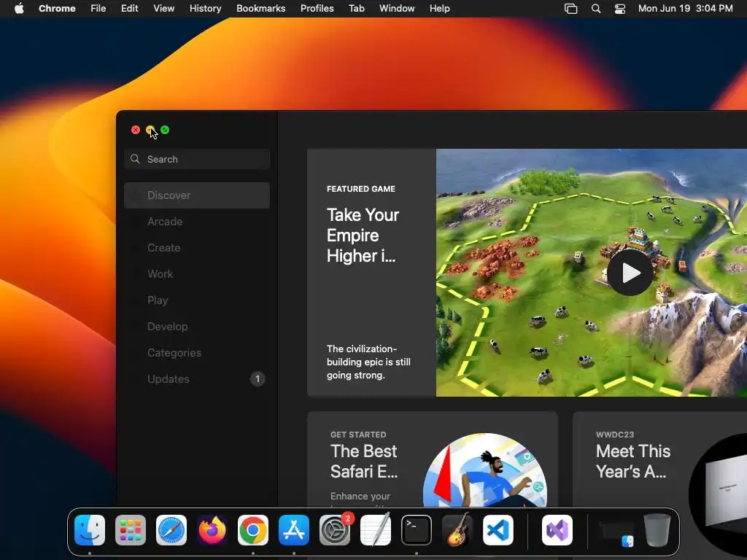Click the App Store search field
The height and width of the screenshot is (560, 747).
pos(197,159)
